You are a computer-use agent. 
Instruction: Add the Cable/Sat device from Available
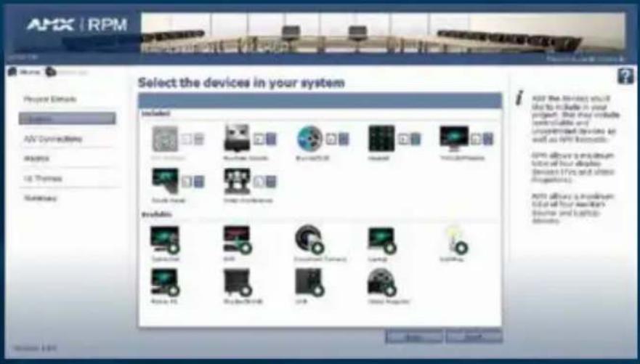[165, 240]
